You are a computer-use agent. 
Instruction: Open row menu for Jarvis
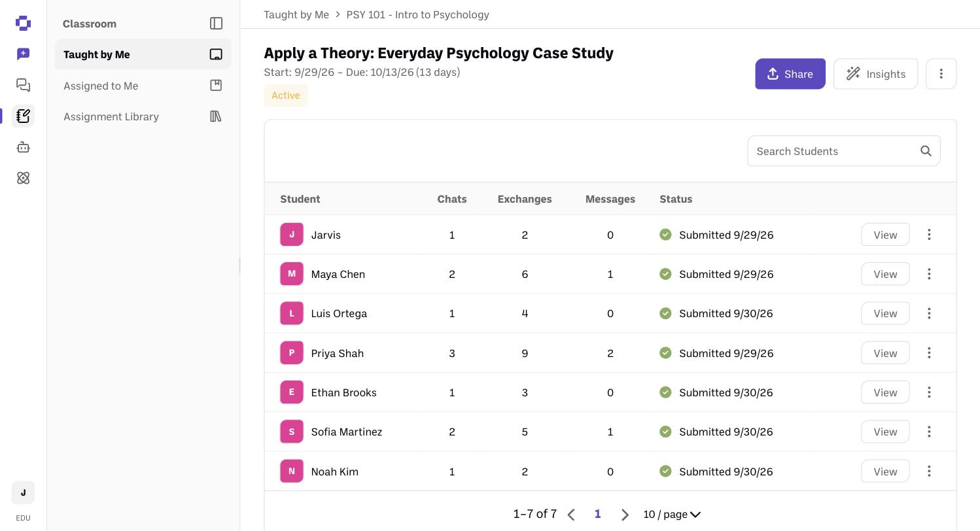pyautogui.click(x=929, y=235)
